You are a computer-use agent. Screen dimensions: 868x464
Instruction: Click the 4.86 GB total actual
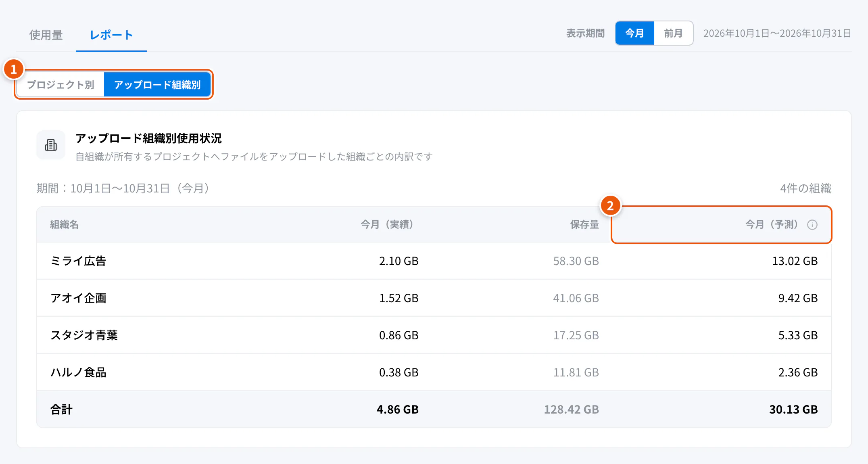[x=398, y=410]
